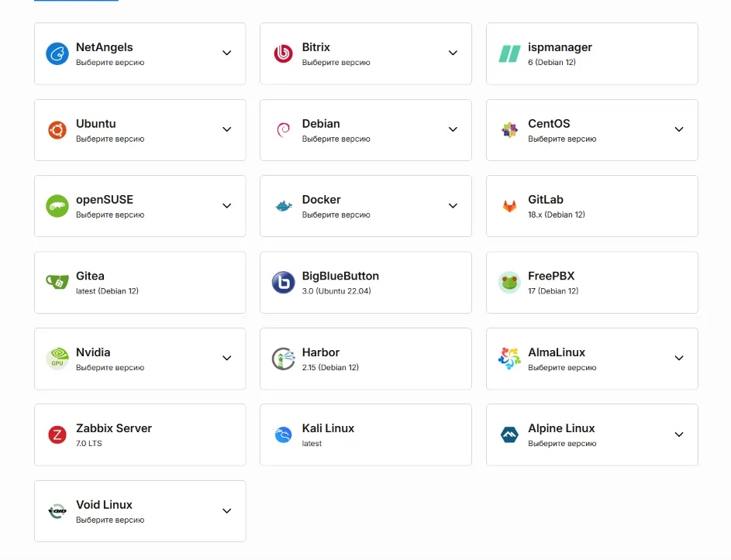Click the '17 (Debian 12)' version text
731x560 pixels.
coord(553,291)
